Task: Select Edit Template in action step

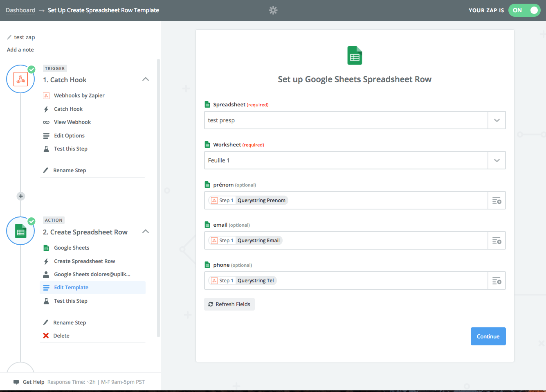Action: (71, 287)
